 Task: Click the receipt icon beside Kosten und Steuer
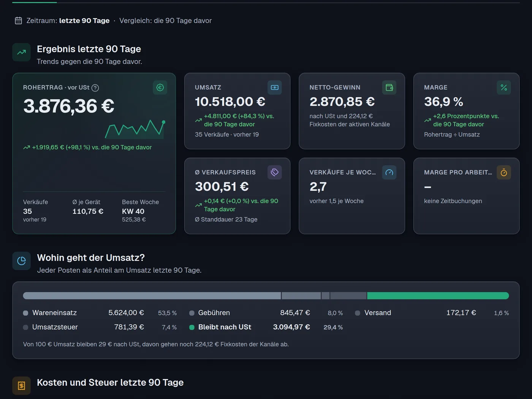click(x=21, y=386)
